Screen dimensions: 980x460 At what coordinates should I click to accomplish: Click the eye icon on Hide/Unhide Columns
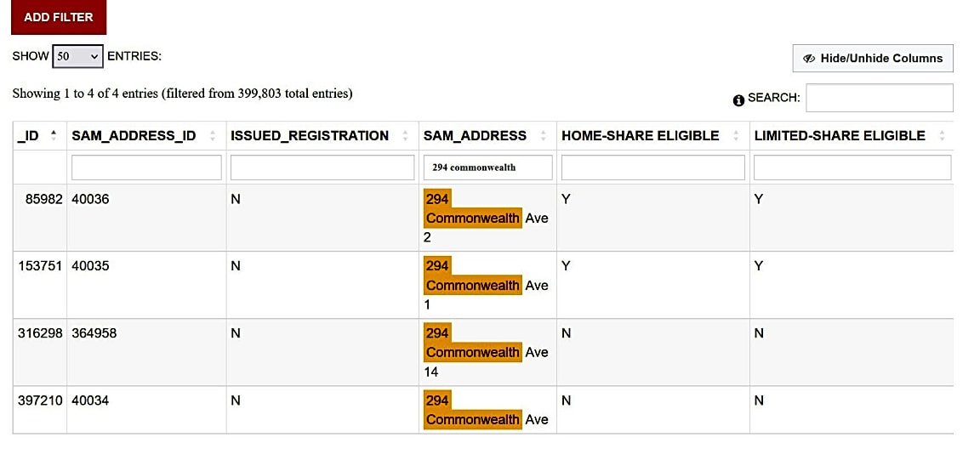[x=809, y=59]
